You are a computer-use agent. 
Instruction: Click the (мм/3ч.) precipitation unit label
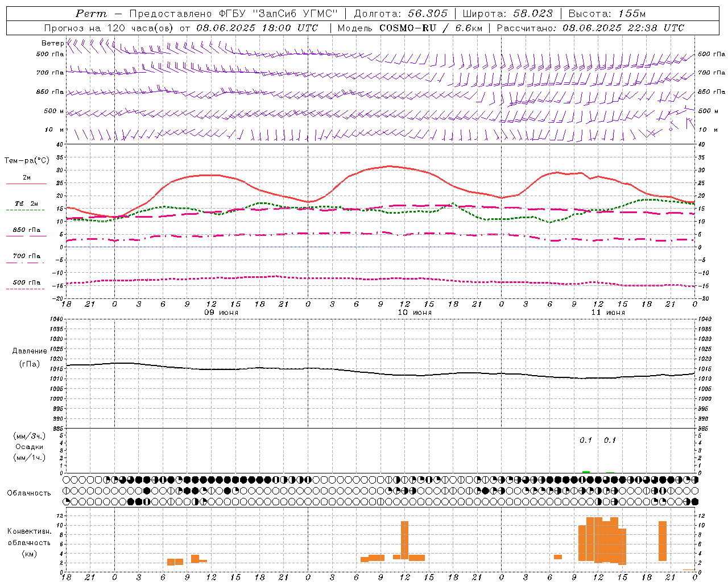click(x=30, y=436)
